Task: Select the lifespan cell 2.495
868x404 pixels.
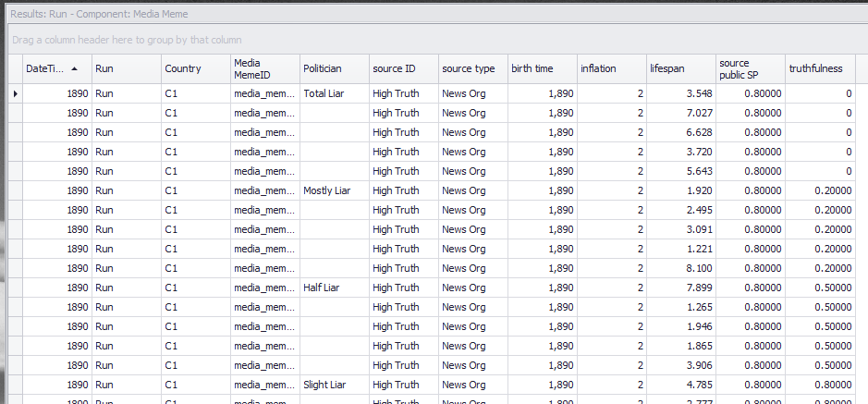Action: tap(680, 210)
